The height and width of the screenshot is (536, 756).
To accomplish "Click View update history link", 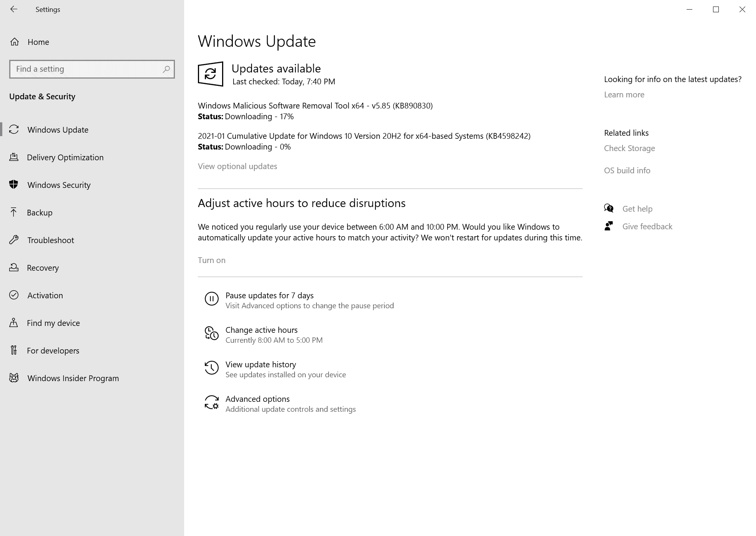I will [x=260, y=364].
